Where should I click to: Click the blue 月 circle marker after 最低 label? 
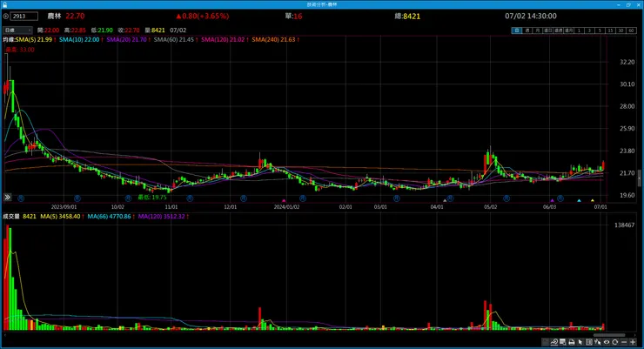click(190, 198)
